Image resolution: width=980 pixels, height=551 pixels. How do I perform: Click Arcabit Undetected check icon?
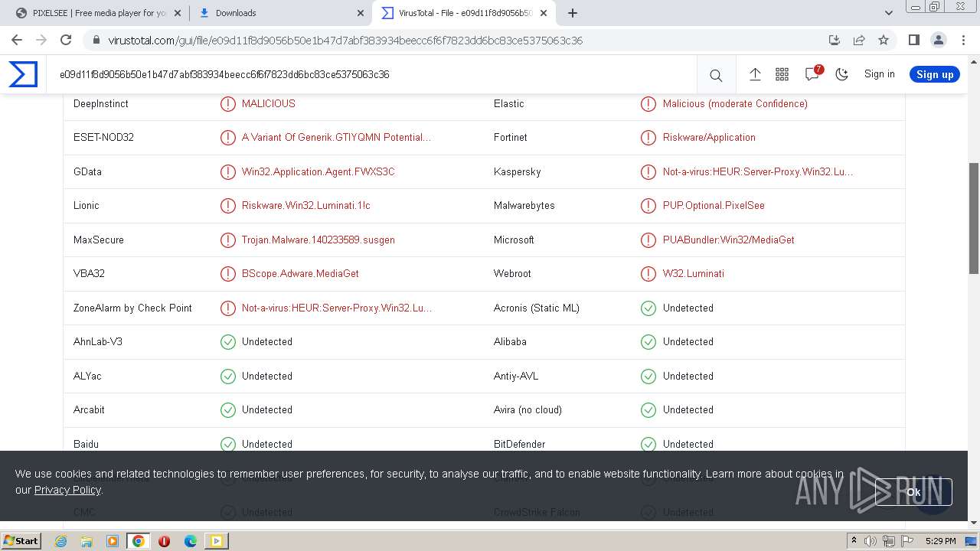pyautogui.click(x=228, y=409)
